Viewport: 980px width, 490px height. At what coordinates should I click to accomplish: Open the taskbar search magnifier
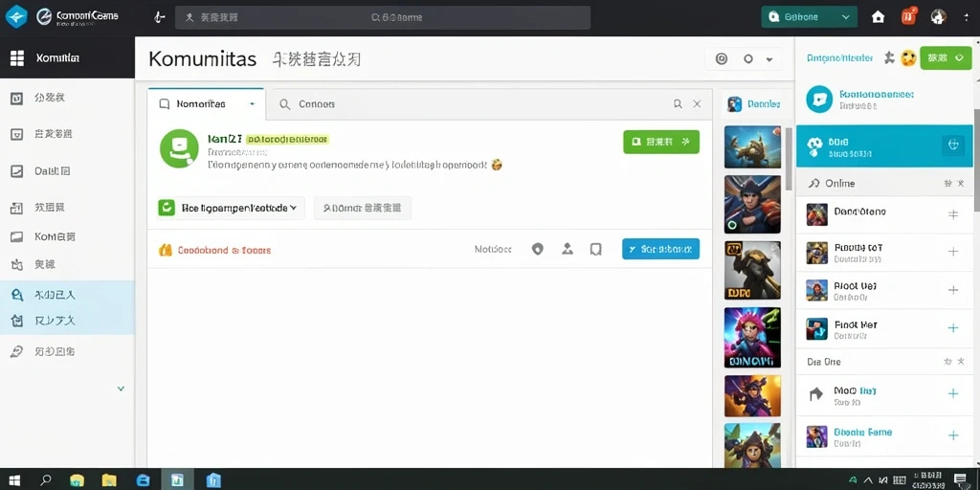coord(46,480)
